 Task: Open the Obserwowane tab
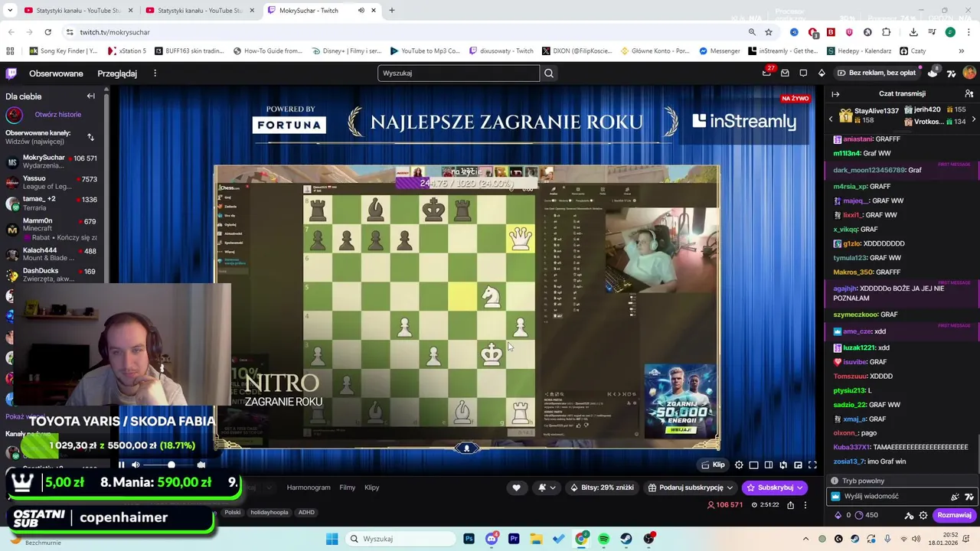pyautogui.click(x=56, y=73)
